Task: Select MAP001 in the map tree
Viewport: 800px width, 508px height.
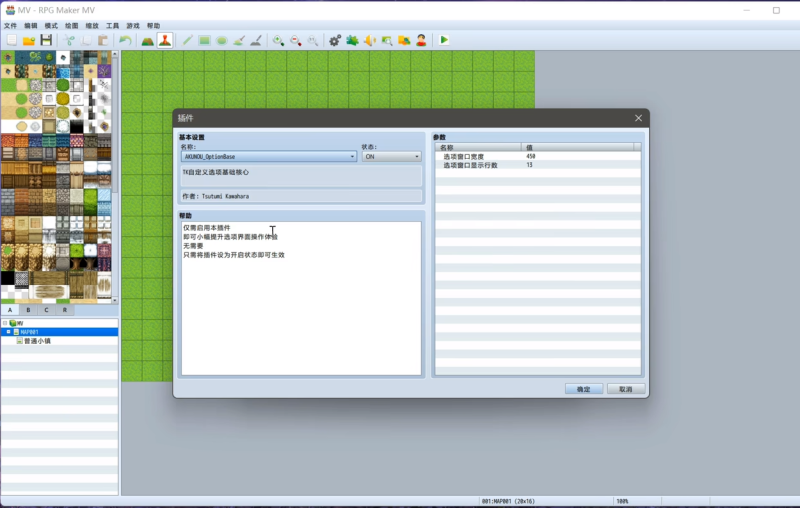Action: (29, 332)
